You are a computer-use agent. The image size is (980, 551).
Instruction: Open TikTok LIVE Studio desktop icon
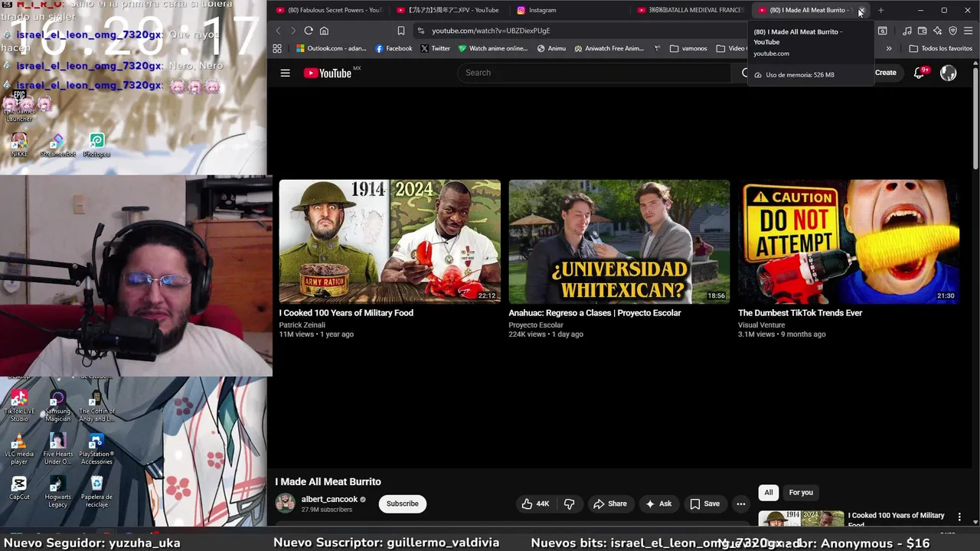pos(19,406)
